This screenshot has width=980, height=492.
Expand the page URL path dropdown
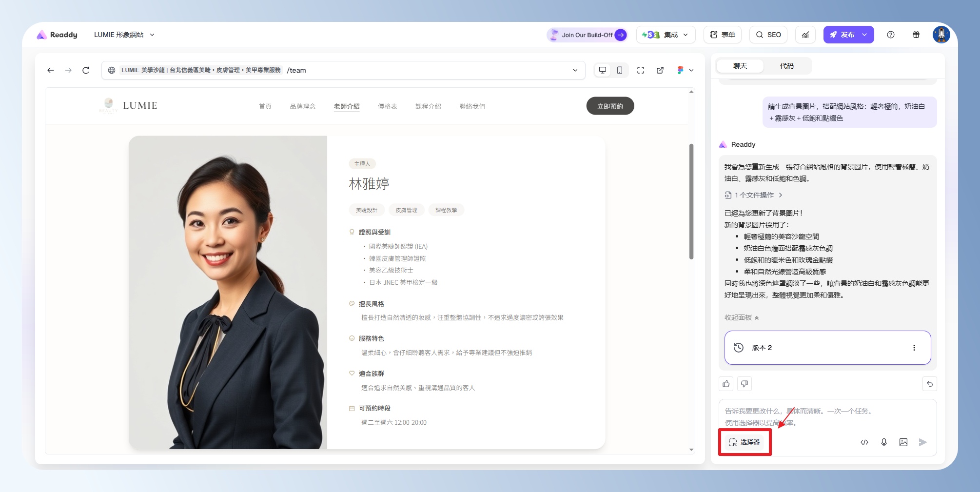click(575, 70)
